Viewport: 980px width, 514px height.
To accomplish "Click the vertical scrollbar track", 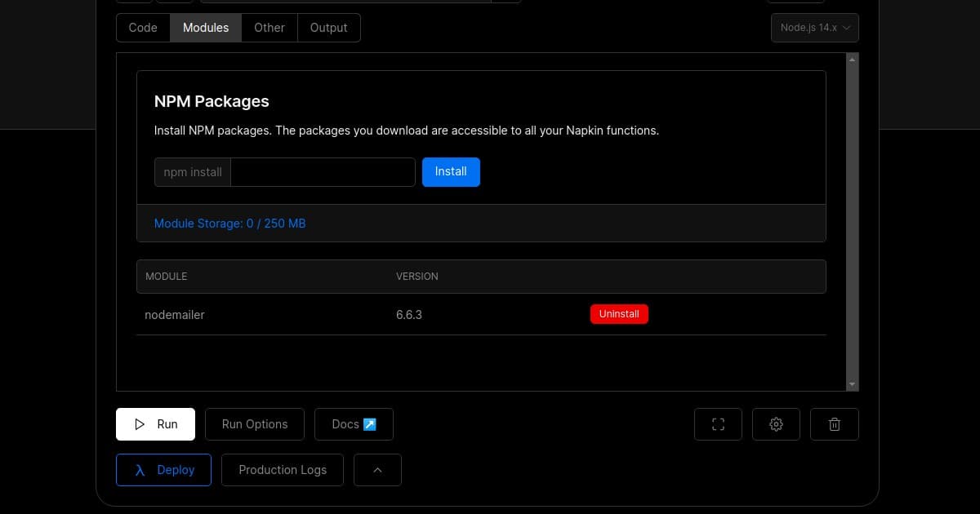I will (x=852, y=220).
